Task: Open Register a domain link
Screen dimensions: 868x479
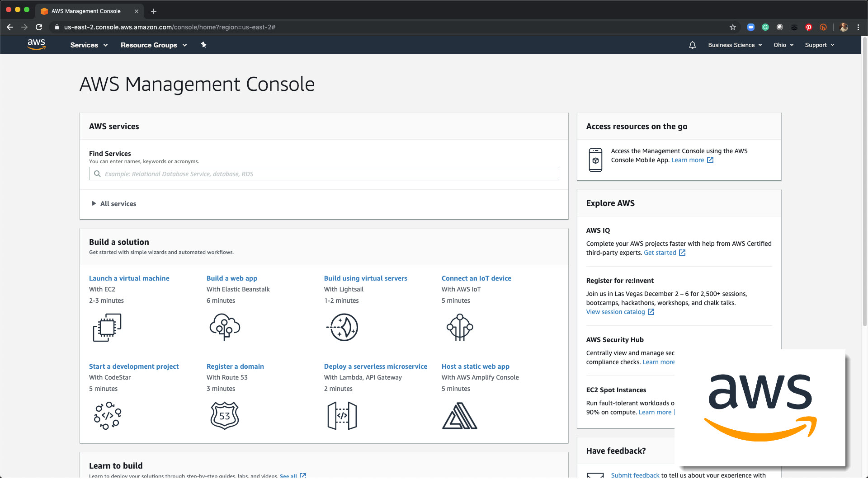Action: [235, 366]
